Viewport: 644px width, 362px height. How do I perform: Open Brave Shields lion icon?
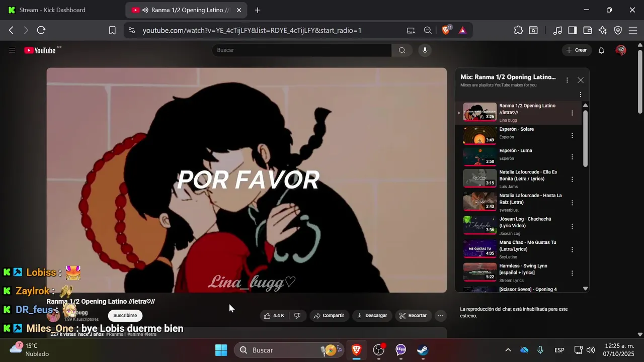click(446, 30)
